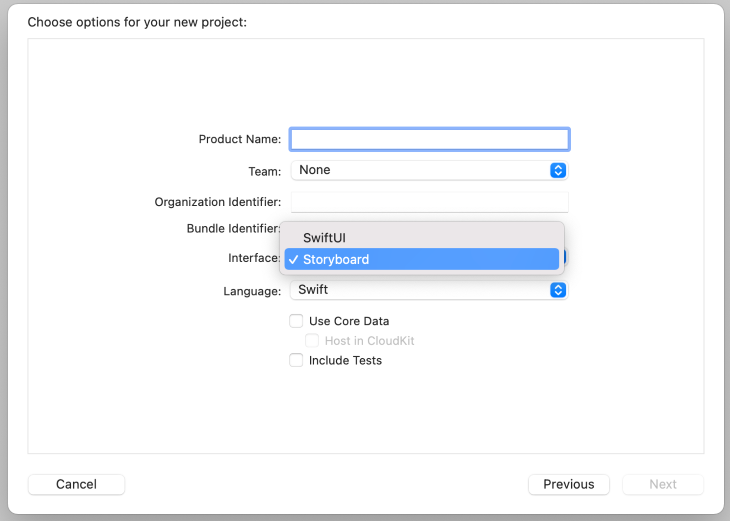Click the Next button
The image size is (730, 521).
coord(662,484)
